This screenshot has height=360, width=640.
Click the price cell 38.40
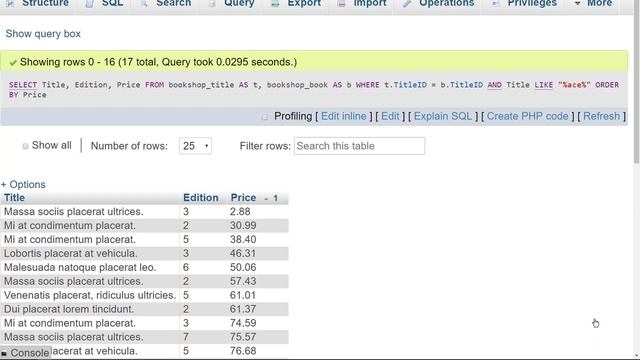[243, 239]
